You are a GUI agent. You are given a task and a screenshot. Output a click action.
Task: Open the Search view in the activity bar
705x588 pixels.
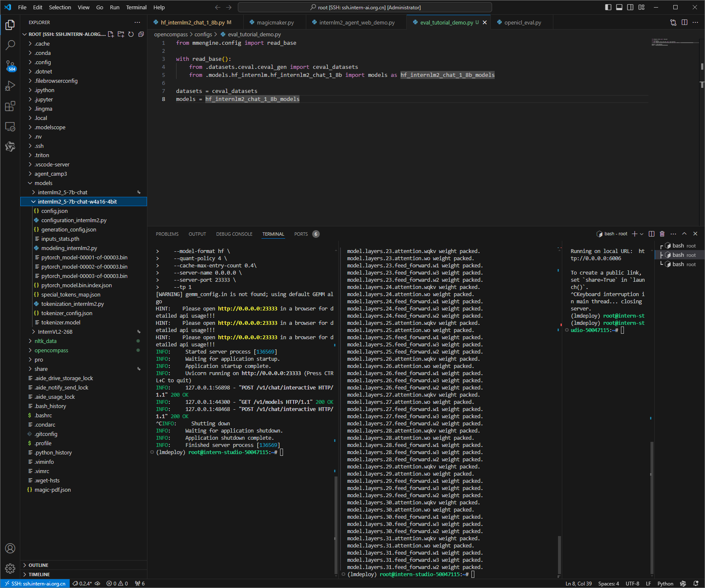coord(10,45)
